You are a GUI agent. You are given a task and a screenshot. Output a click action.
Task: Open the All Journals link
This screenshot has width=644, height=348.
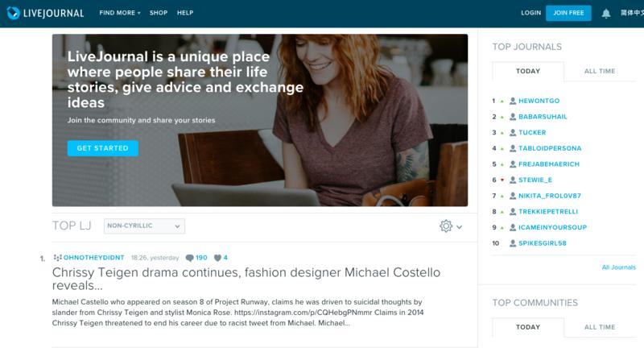click(618, 267)
